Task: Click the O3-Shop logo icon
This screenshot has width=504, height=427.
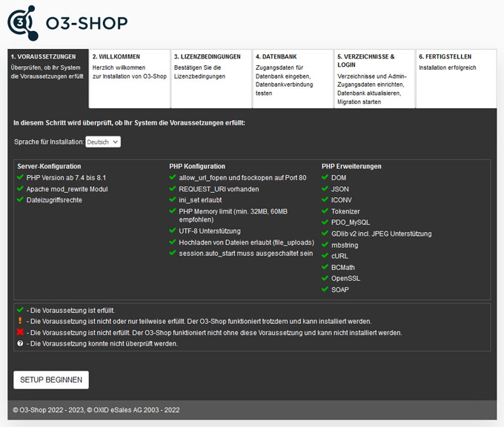Action: coord(23,23)
